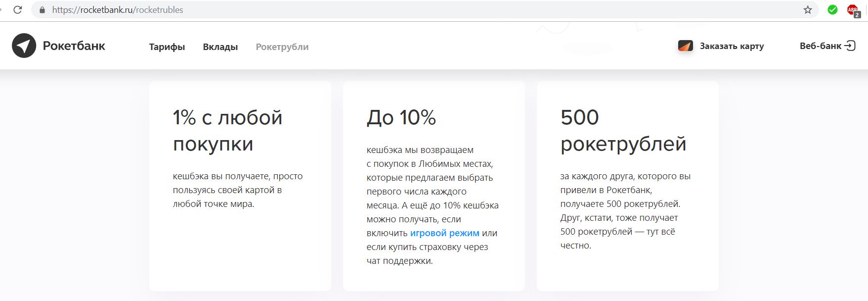The height and width of the screenshot is (301, 868).
Task: Click the Веб-банк login arrow icon
Action: 850,46
